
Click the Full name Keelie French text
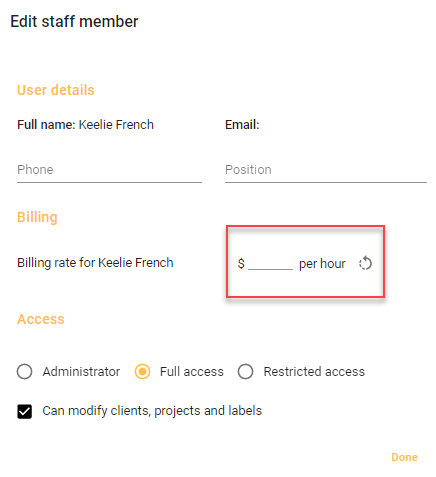[85, 125]
